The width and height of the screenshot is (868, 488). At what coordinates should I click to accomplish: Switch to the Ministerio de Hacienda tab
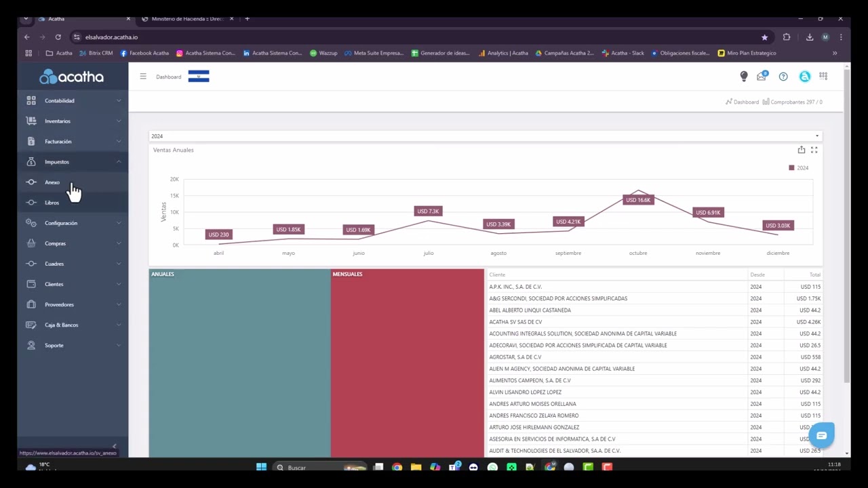188,19
